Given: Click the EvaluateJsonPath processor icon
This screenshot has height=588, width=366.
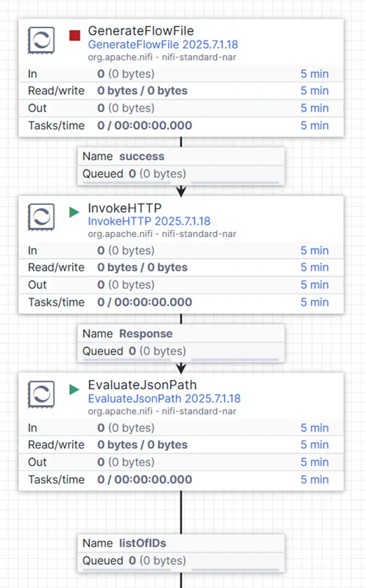Looking at the screenshot, I should tap(41, 394).
